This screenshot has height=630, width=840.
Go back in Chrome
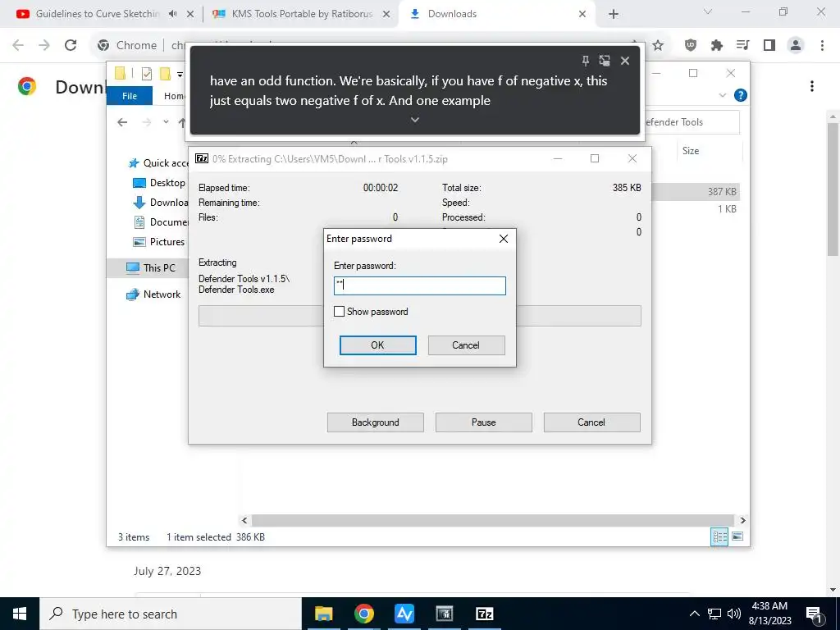click(18, 46)
